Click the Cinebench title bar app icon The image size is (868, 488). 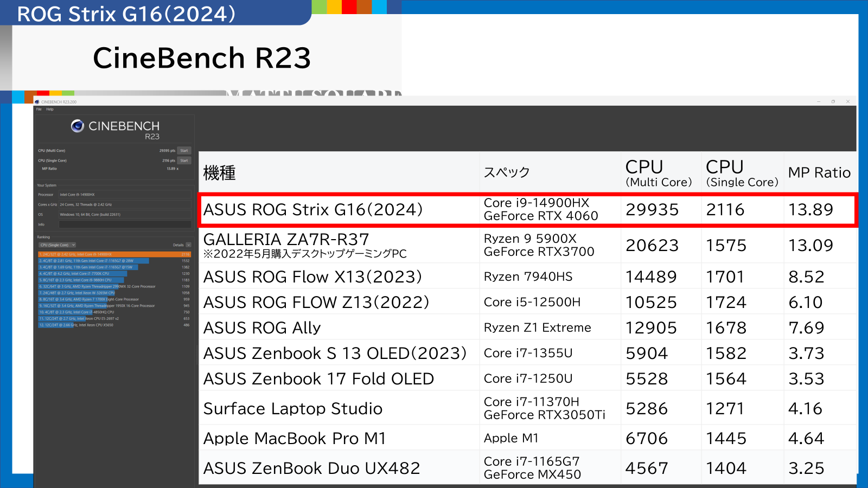[x=37, y=102]
